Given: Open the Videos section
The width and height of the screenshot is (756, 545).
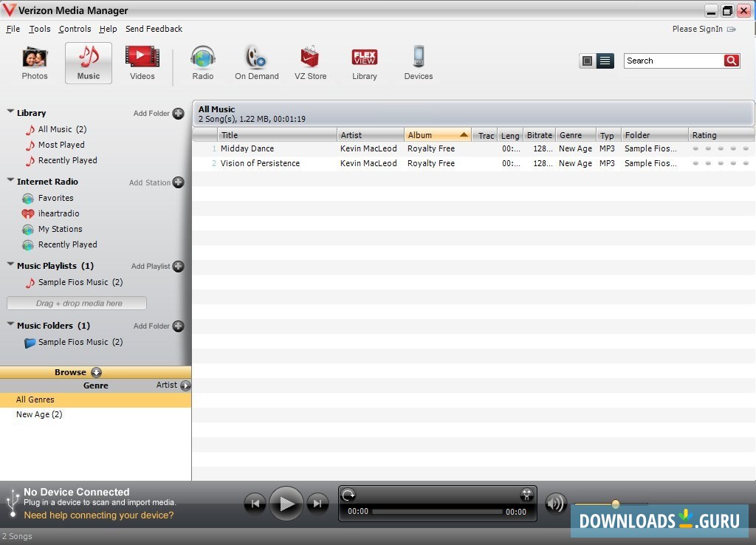Looking at the screenshot, I should tap(142, 63).
